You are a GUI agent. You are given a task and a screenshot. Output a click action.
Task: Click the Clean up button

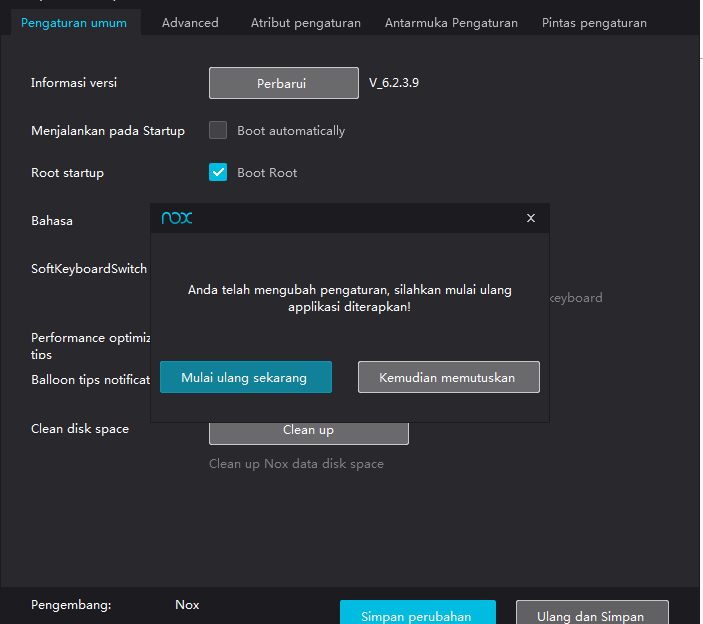tap(308, 430)
